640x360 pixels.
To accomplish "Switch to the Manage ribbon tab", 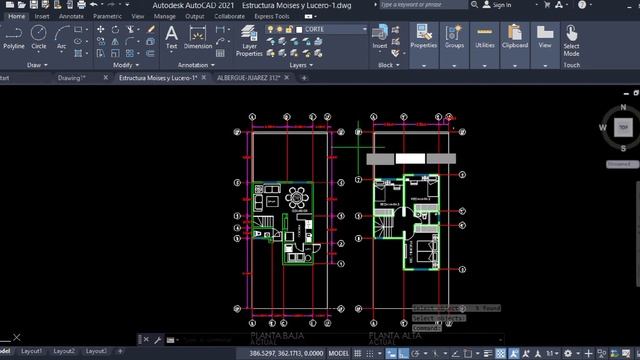I will point(164,16).
